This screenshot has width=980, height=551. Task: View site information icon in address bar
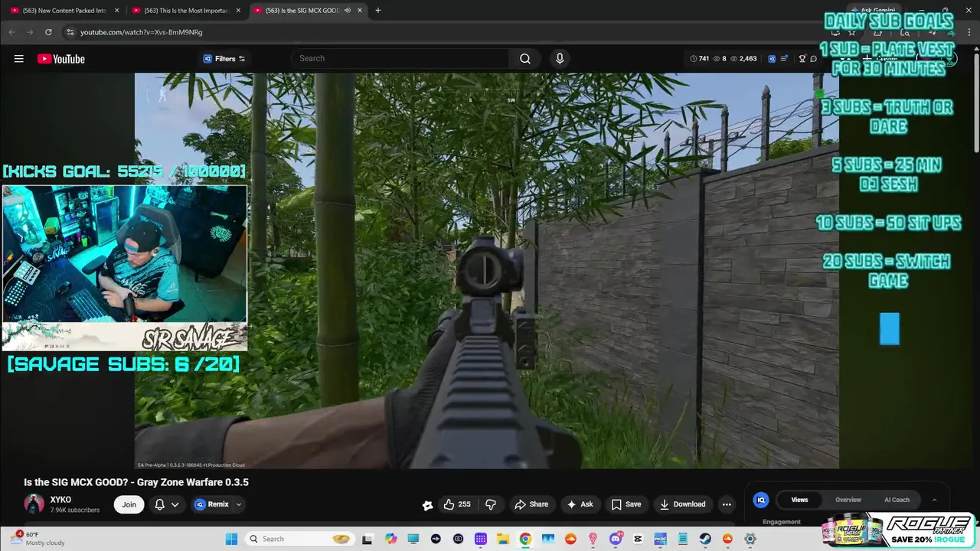coord(70,32)
